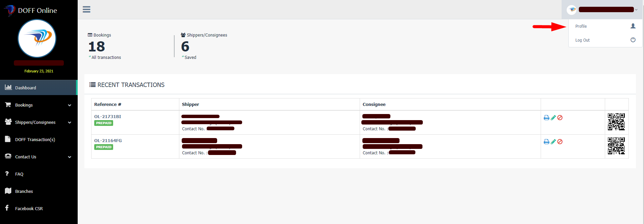Edit booking OL-21164FG with pencil icon
The width and height of the screenshot is (644, 224).
click(x=553, y=142)
